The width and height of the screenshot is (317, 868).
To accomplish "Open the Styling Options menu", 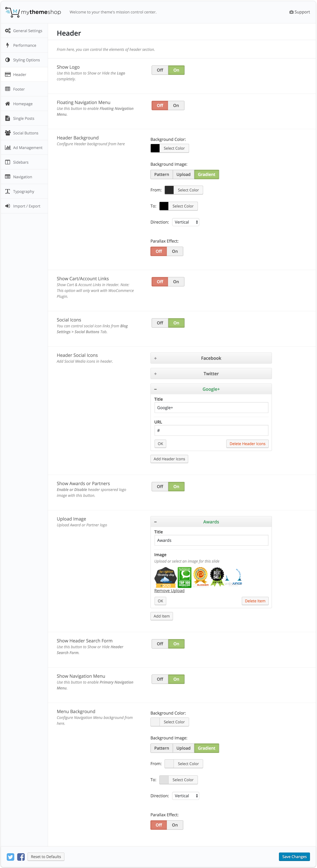I will [24, 60].
